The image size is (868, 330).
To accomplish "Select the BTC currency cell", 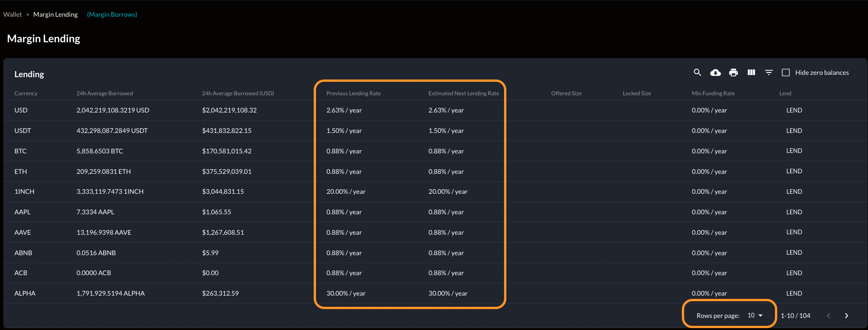I will tap(20, 151).
